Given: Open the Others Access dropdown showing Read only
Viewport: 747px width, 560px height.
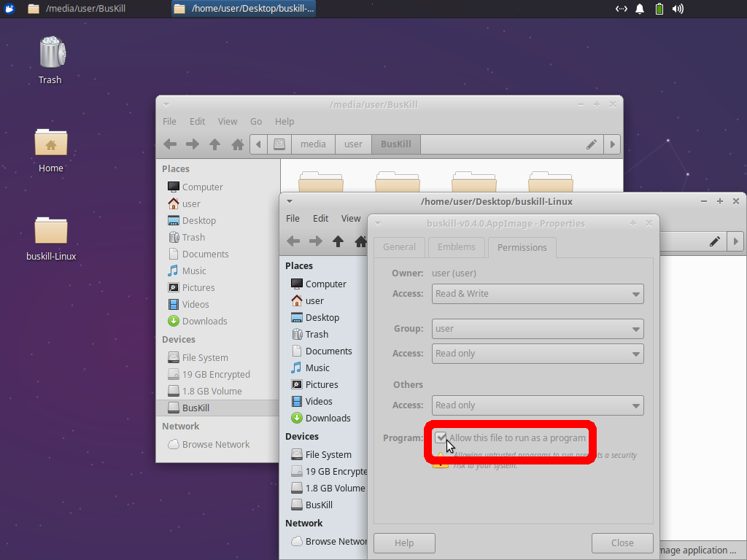Looking at the screenshot, I should click(x=538, y=405).
